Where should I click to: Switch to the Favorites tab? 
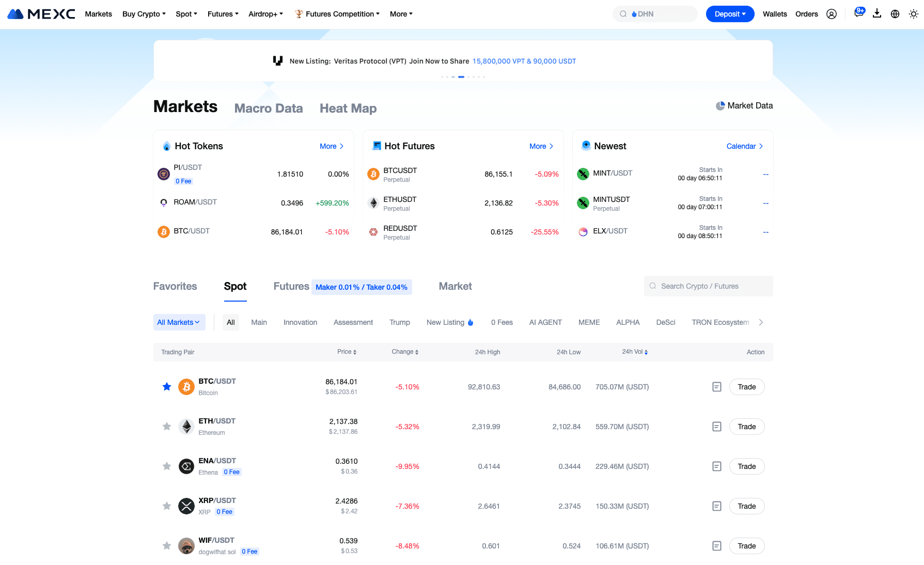coord(175,286)
